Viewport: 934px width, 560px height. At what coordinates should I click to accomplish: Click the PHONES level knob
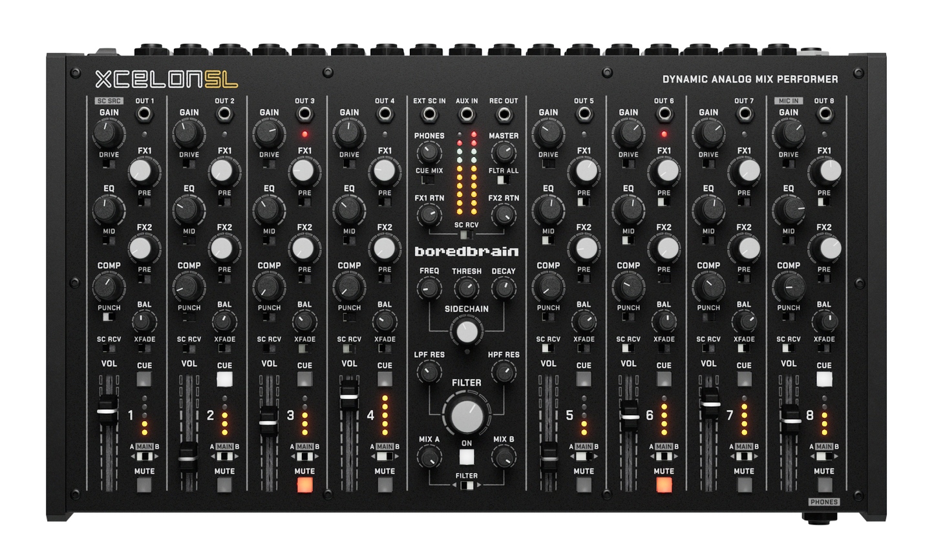click(x=428, y=153)
